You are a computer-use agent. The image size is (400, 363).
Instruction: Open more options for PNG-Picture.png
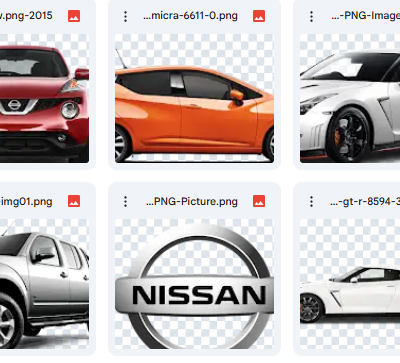pyautogui.click(x=125, y=201)
